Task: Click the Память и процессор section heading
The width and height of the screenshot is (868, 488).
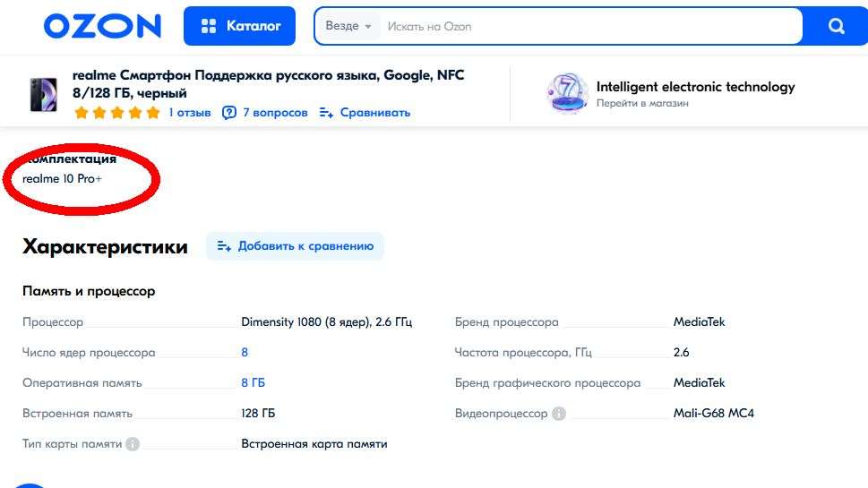Action: [x=89, y=291]
